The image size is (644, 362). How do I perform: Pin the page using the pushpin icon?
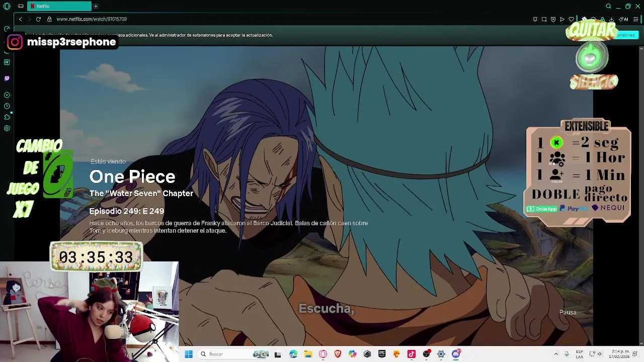coord(535,19)
